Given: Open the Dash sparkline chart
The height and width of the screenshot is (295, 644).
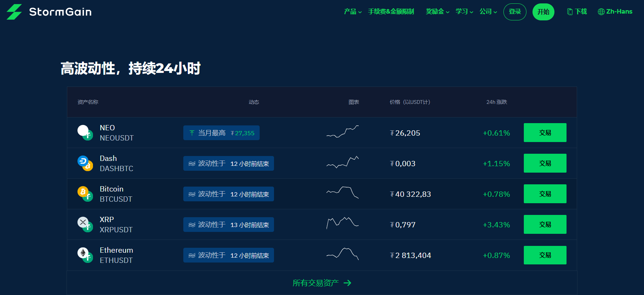Looking at the screenshot, I should (x=342, y=162).
